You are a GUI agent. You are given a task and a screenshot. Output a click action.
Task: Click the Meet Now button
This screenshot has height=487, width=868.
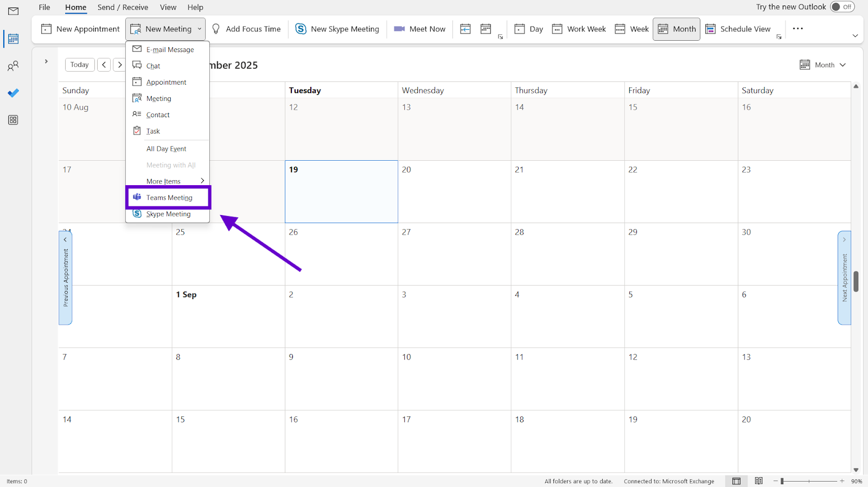[419, 29]
